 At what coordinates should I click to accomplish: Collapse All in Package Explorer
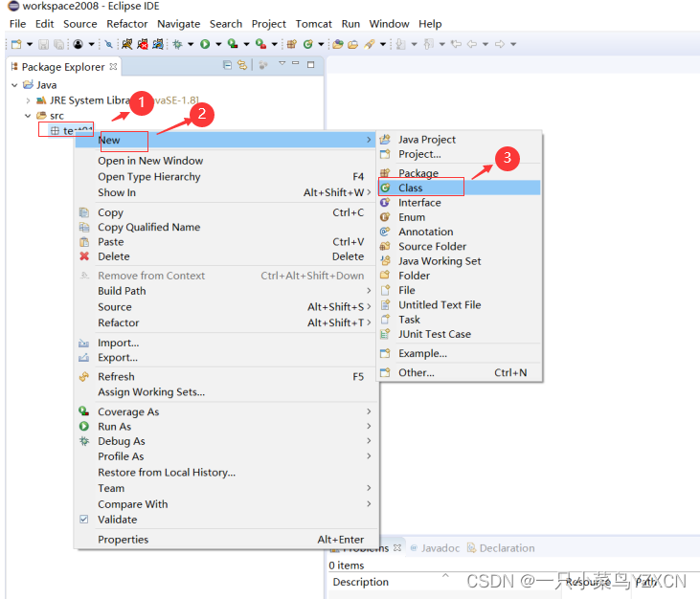227,65
